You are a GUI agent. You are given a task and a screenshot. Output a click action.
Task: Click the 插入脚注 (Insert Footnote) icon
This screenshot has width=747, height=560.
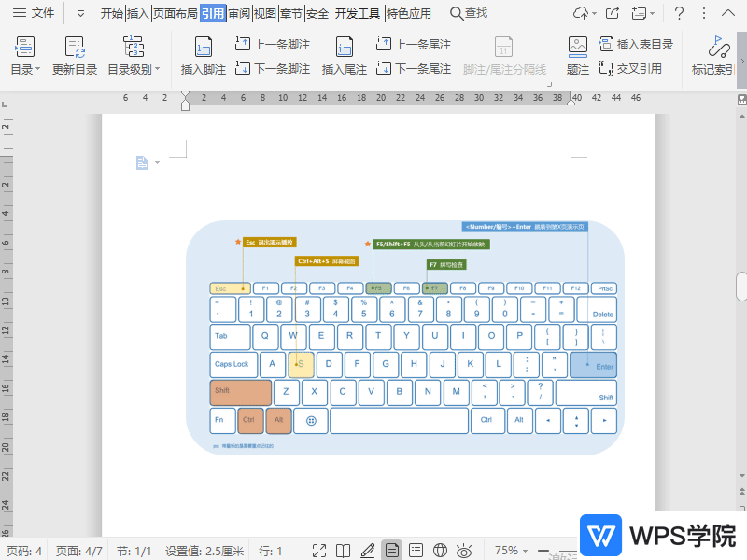click(x=203, y=49)
